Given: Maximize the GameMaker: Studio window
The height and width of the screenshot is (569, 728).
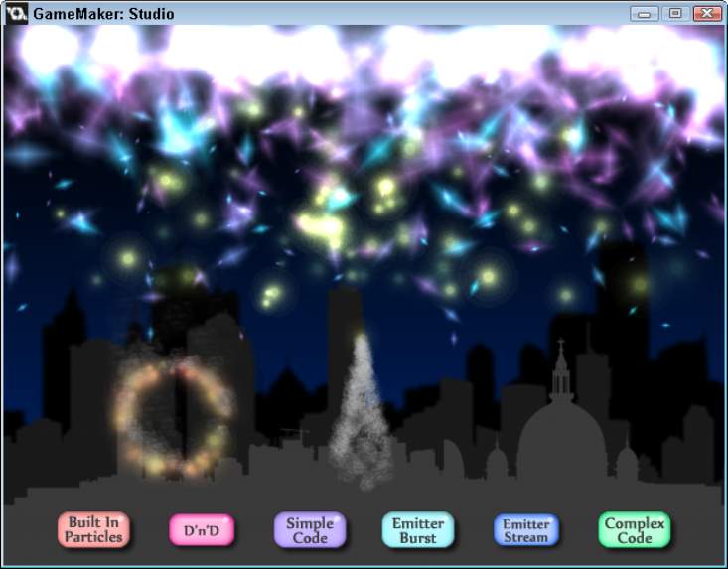Looking at the screenshot, I should point(674,14).
